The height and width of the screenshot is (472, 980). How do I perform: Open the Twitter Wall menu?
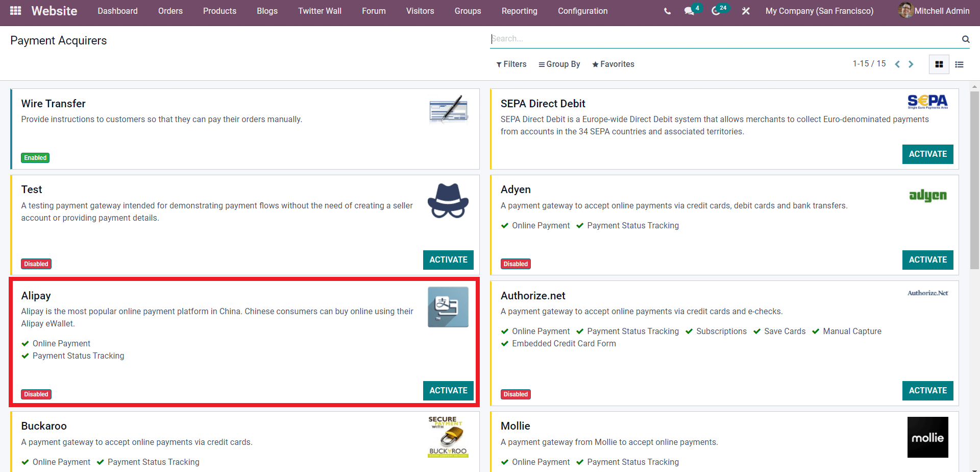coord(320,11)
